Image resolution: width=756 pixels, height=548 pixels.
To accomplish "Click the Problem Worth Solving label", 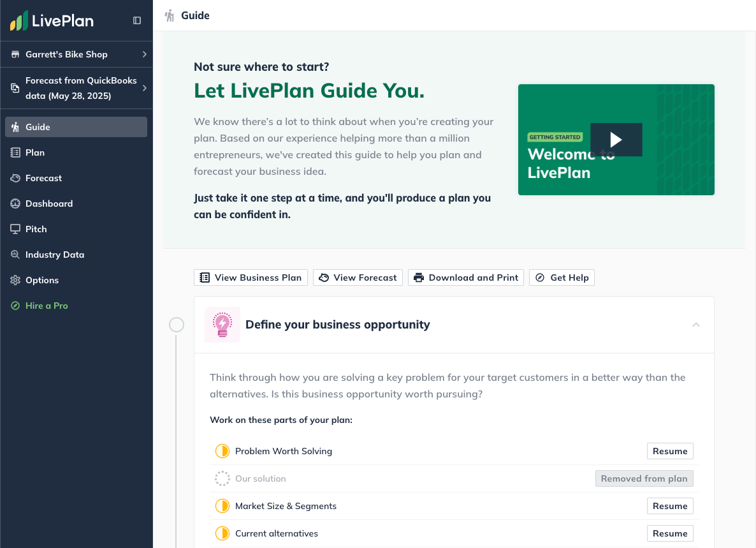I will [284, 451].
